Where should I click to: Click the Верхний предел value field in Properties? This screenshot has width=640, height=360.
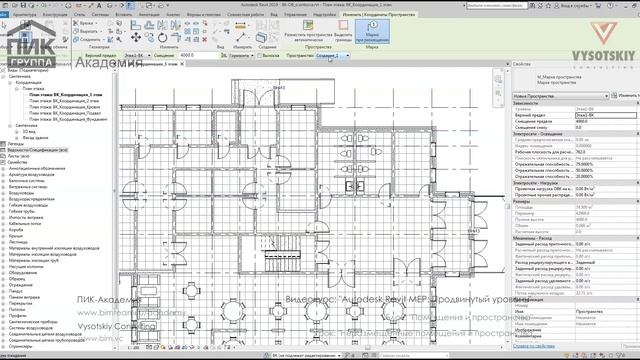pos(606,116)
